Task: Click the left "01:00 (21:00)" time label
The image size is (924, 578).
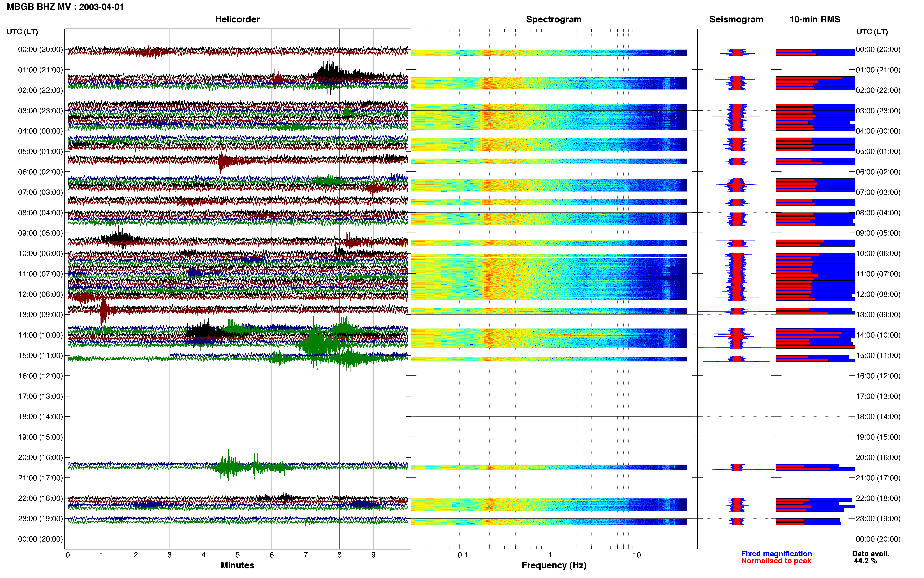Action: click(x=41, y=70)
